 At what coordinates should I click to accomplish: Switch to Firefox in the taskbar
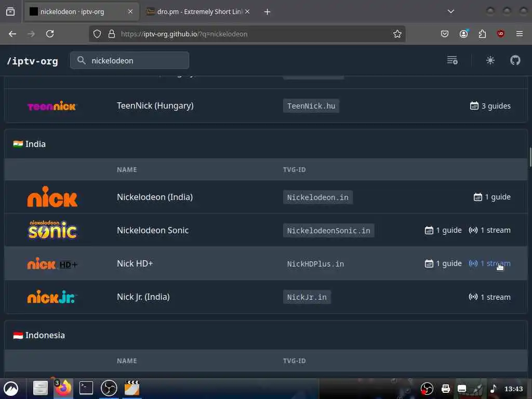pos(63,388)
